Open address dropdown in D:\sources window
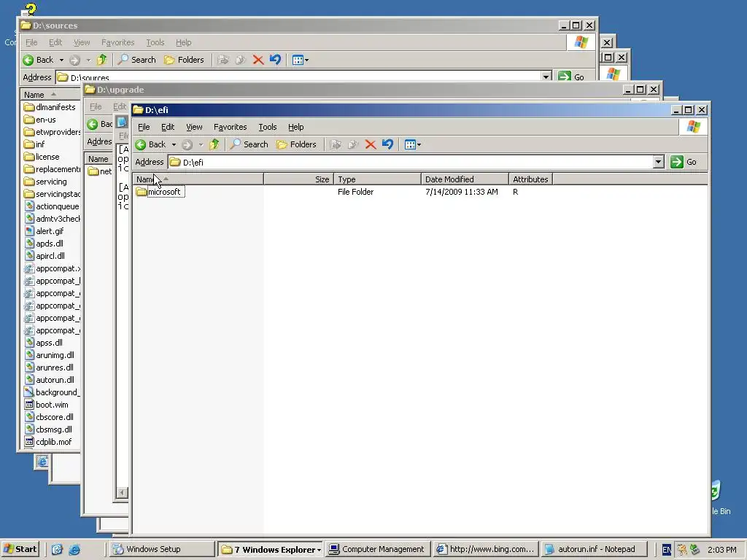Screen dimensions: 747x560 pyautogui.click(x=546, y=76)
